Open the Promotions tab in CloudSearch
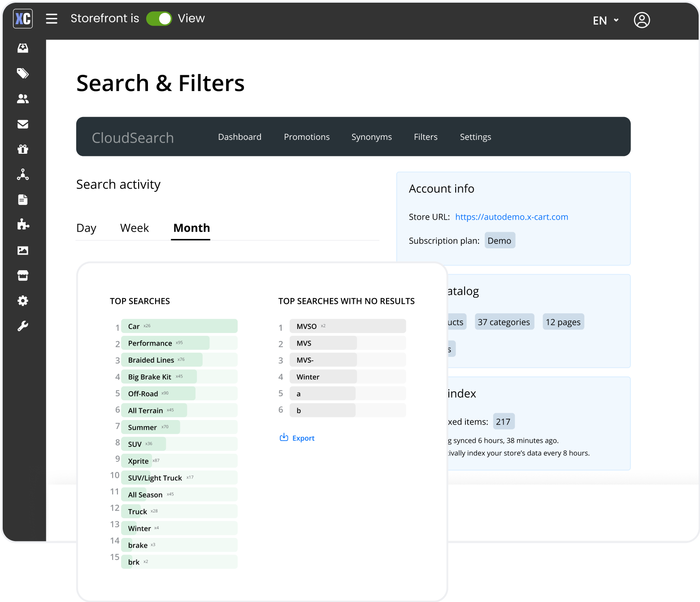 pos(307,137)
